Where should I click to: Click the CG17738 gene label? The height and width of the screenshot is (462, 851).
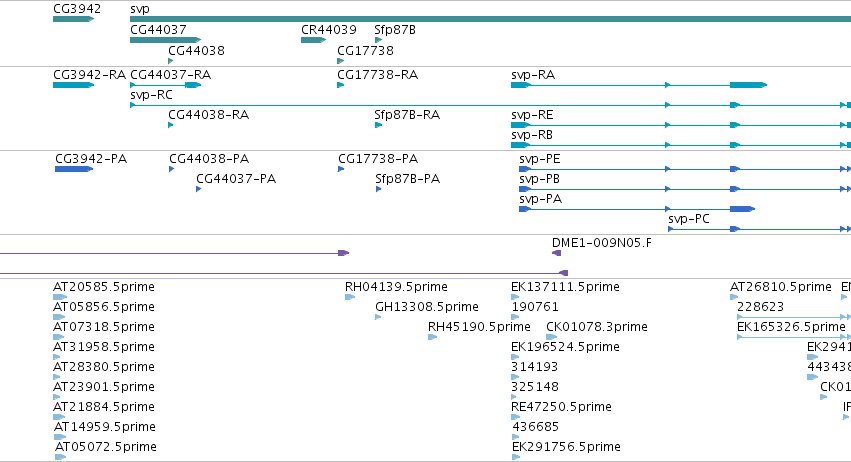(365, 50)
